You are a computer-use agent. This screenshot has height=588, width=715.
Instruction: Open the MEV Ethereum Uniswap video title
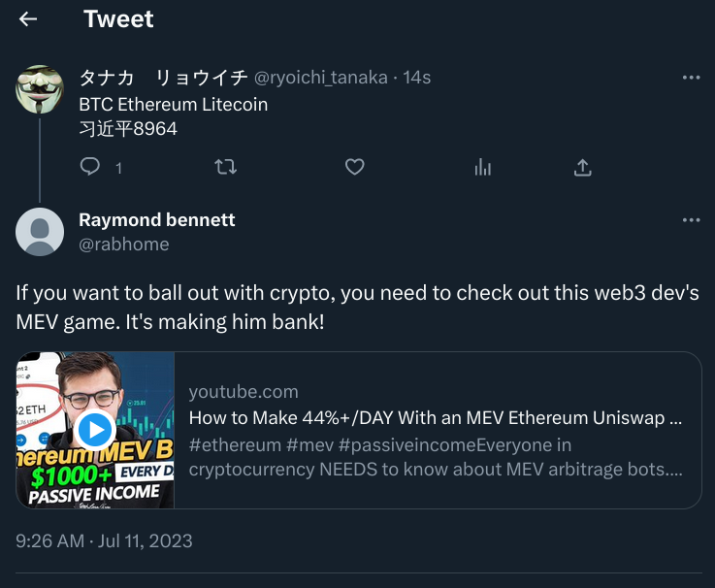point(435,418)
